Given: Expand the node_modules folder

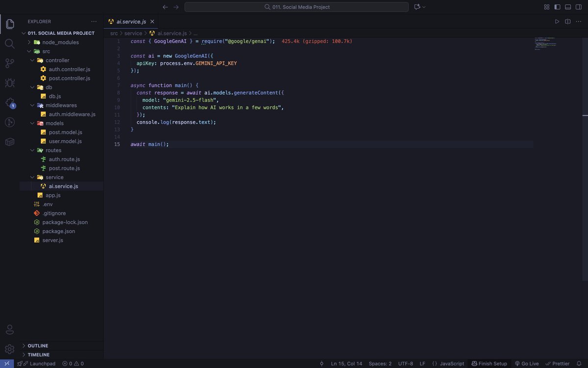Looking at the screenshot, I should click(61, 42).
